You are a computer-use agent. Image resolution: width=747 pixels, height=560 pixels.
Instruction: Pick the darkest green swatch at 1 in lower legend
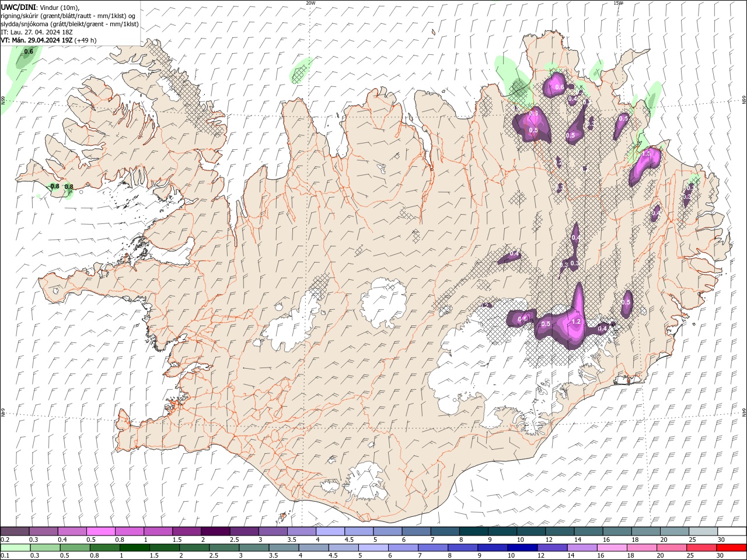(x=134, y=548)
